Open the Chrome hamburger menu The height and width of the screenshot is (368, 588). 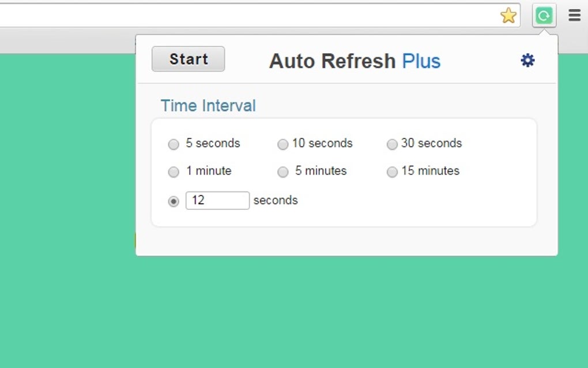coord(574,16)
